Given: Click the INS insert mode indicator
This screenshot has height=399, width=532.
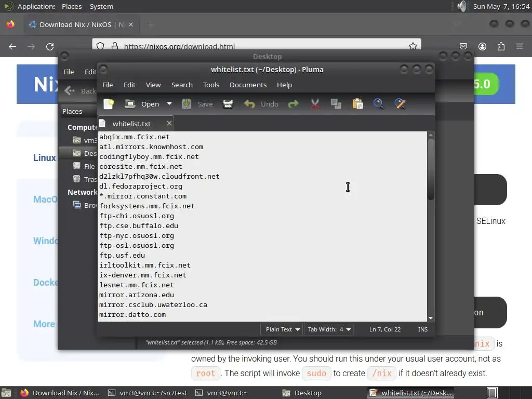Looking at the screenshot, I should tap(423, 329).
